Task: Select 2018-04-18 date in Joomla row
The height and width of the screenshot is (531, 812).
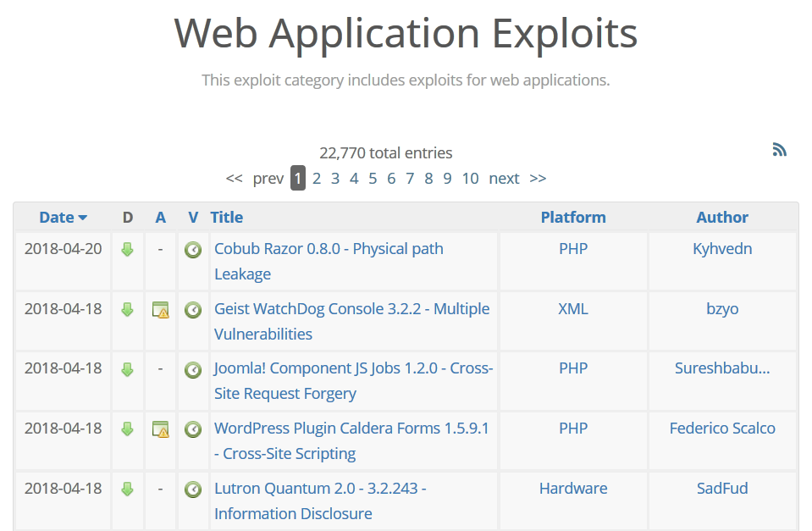Action: pyautogui.click(x=64, y=368)
